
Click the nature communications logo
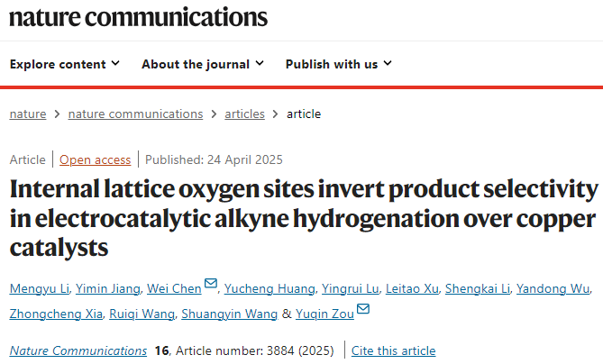[x=139, y=18]
